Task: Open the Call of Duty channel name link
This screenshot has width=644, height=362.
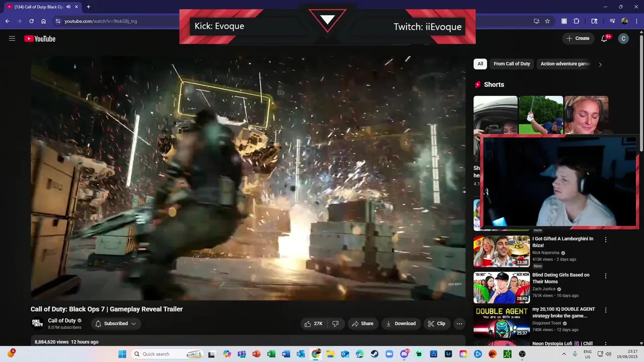Action: [62, 321]
